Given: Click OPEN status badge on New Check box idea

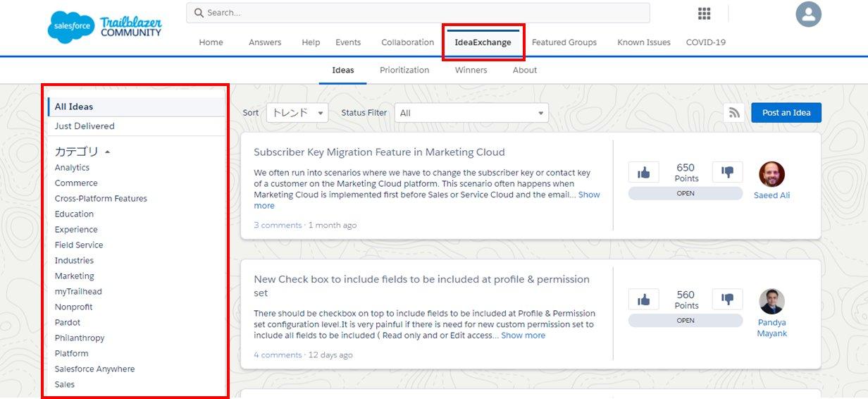Looking at the screenshot, I should (686, 321).
